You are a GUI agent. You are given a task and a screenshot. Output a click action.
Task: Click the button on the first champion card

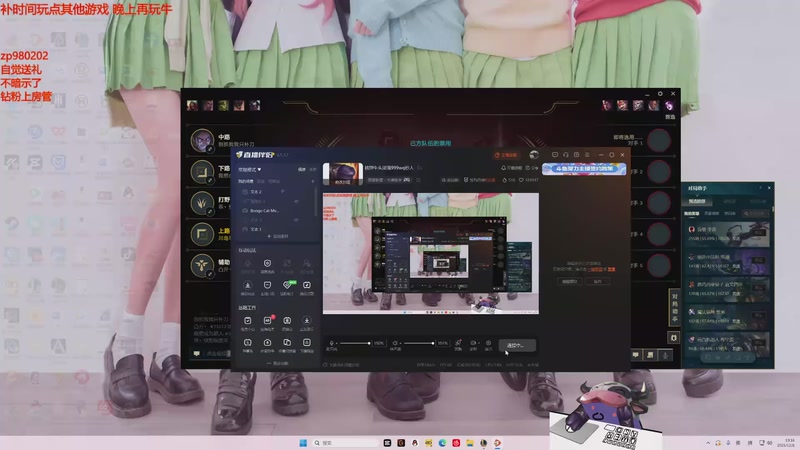click(x=759, y=232)
